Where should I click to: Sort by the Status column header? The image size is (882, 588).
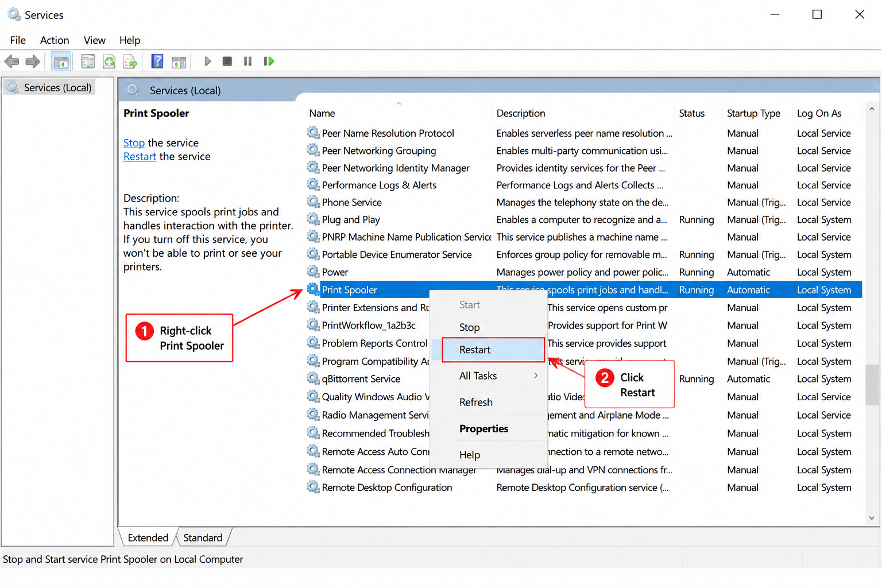pyautogui.click(x=698, y=113)
